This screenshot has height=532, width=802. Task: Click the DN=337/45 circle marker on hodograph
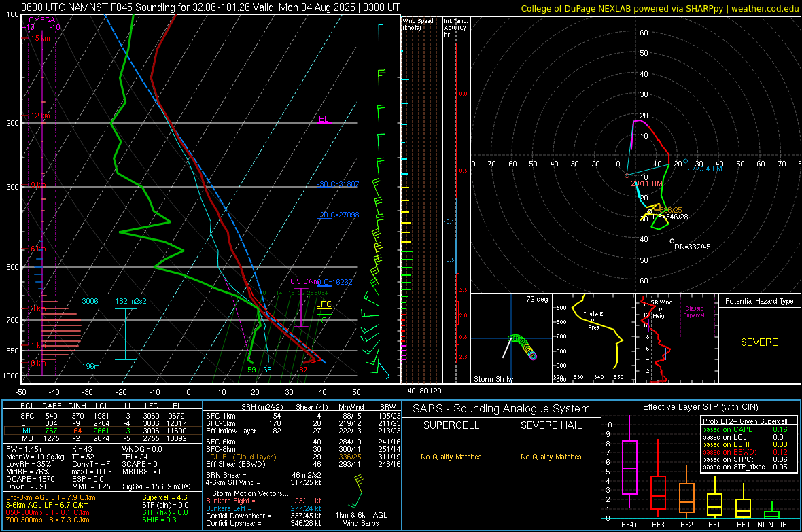[x=672, y=241]
